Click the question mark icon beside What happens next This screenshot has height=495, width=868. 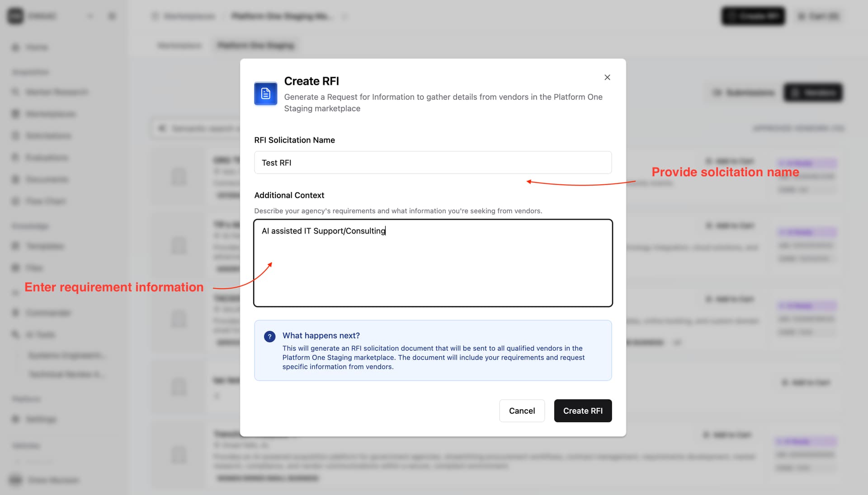[269, 336]
